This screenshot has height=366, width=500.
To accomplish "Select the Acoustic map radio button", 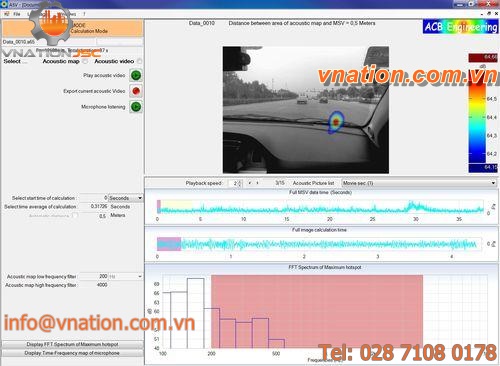I will (x=85, y=61).
